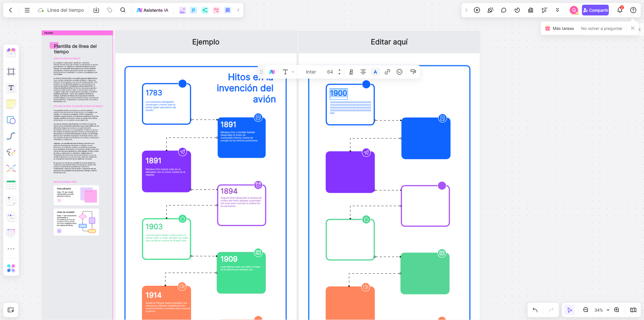The height and width of the screenshot is (320, 644).
Task: Adjust the font size stepper arrows
Action: click(x=339, y=72)
